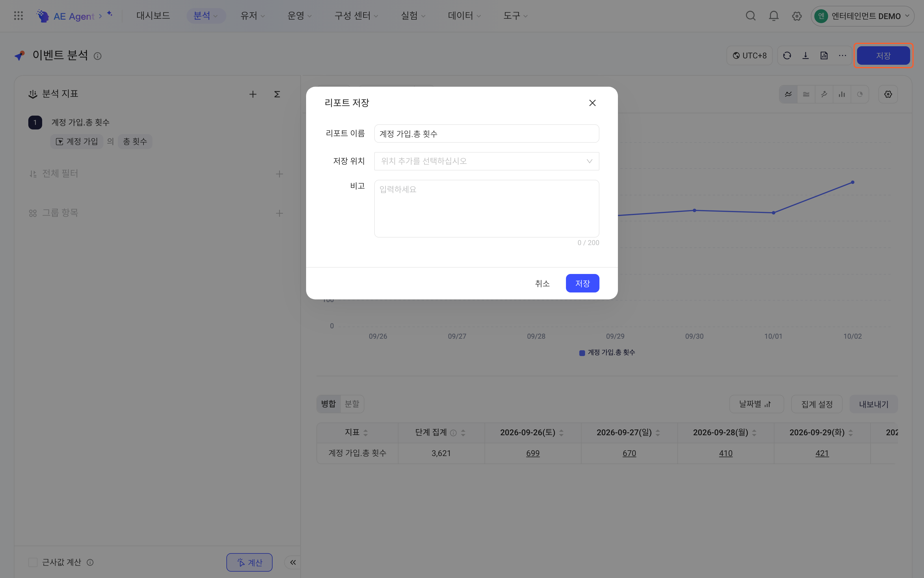Open the settings gear in top bar
The width and height of the screenshot is (924, 578).
[796, 16]
